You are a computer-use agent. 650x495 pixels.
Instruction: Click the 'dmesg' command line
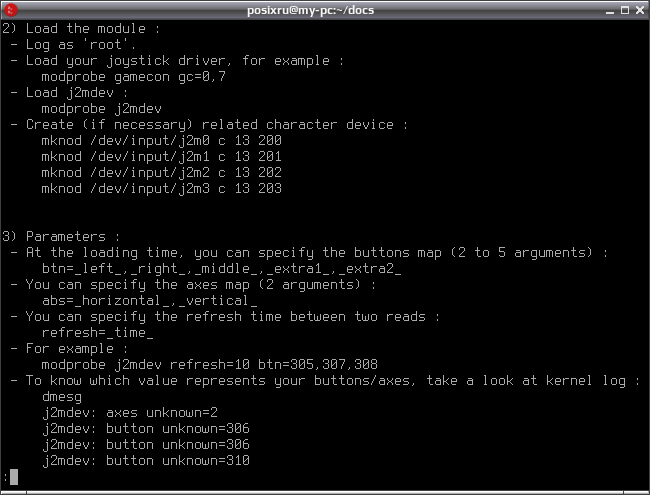(x=62, y=397)
